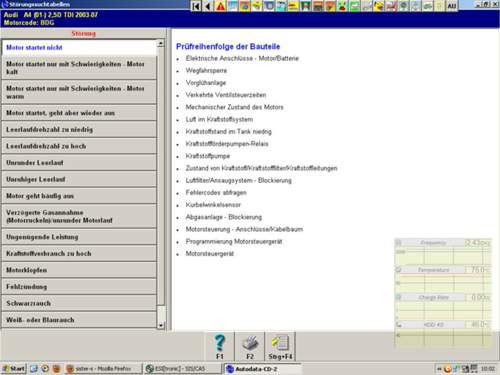Click the scrollbar thumb of the fault list

point(161,176)
